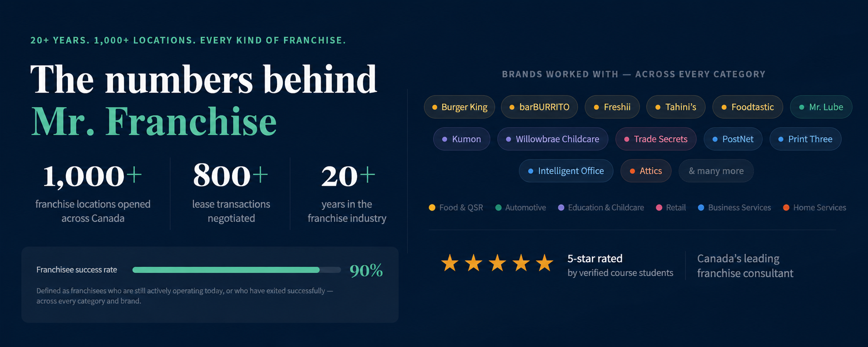Click the Education & Childcare legend label

click(x=606, y=207)
